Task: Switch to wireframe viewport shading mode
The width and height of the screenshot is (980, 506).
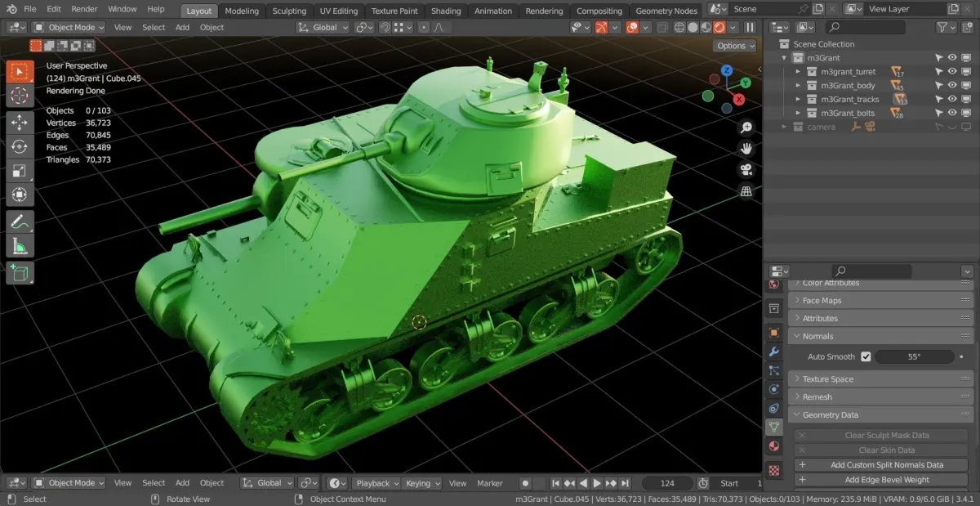Action: click(x=679, y=27)
